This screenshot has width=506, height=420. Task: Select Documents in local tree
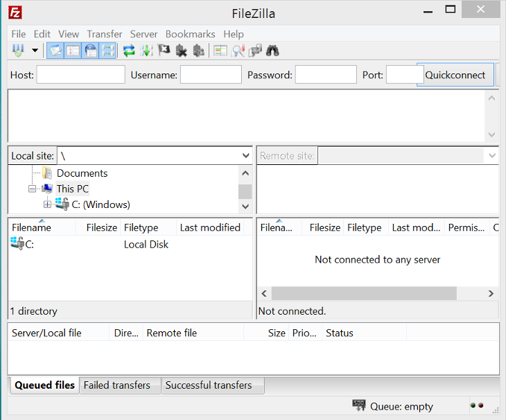(82, 173)
